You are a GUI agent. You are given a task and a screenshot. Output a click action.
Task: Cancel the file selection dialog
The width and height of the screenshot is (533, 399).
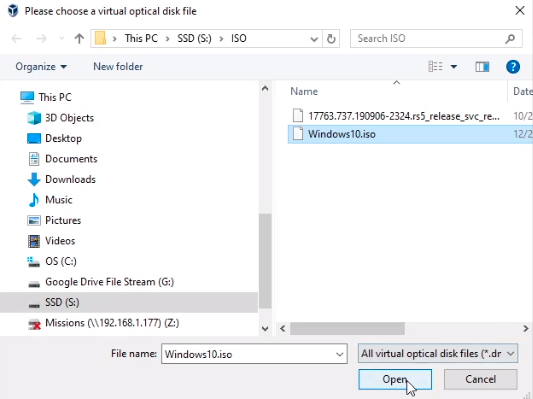point(480,379)
